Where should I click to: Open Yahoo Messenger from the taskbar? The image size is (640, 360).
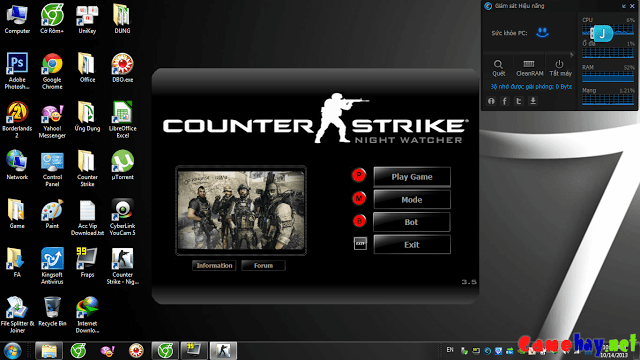point(107,351)
